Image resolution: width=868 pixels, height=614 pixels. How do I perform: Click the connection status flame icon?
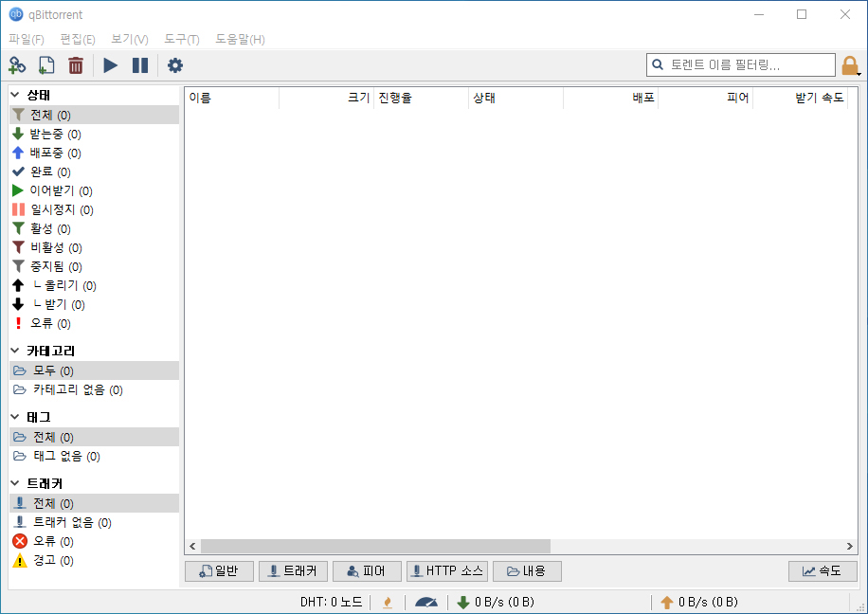click(388, 602)
